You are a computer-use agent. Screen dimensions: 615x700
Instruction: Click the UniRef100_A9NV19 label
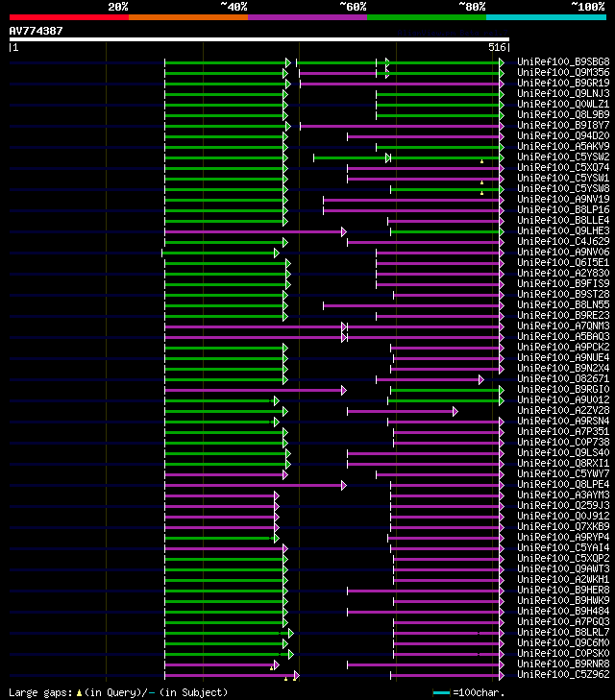(x=563, y=199)
